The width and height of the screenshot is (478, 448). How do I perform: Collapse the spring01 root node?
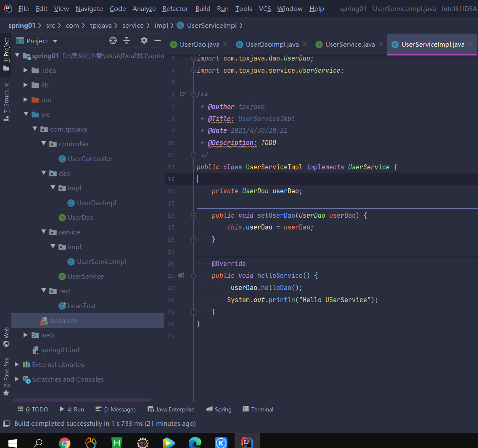click(17, 55)
